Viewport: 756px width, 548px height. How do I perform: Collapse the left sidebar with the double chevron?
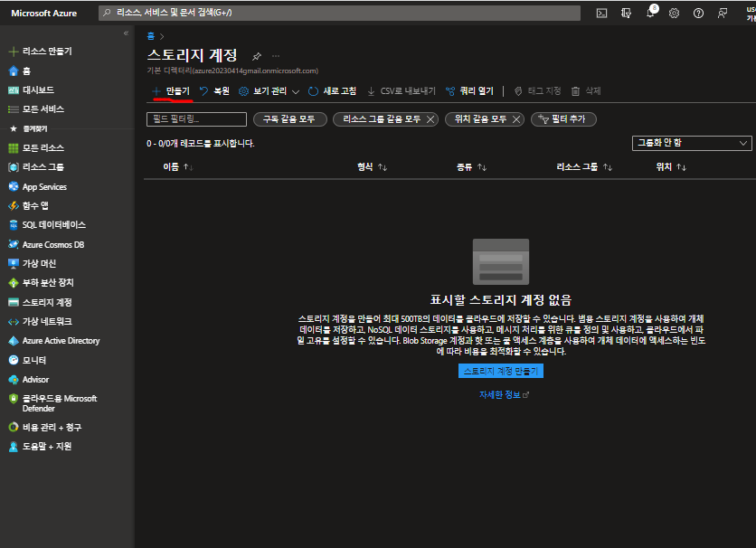[x=126, y=33]
